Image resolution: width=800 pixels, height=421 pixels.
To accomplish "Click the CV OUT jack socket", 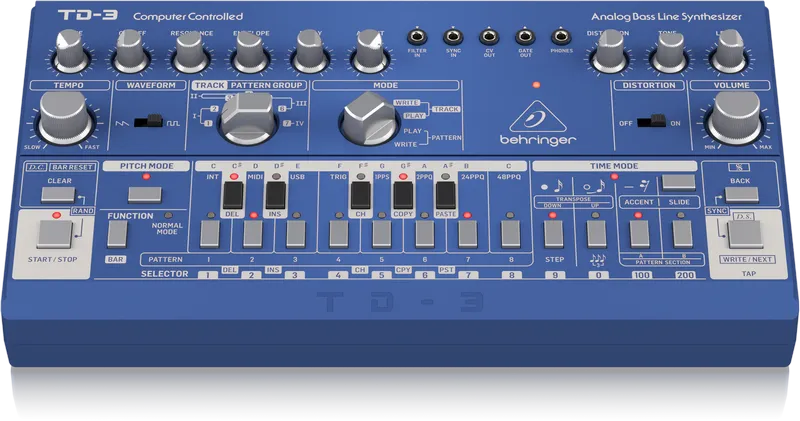I will pos(489,37).
